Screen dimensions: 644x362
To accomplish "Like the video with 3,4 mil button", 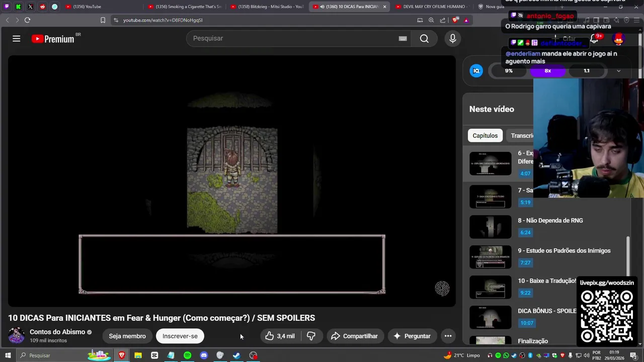I will [x=281, y=336].
